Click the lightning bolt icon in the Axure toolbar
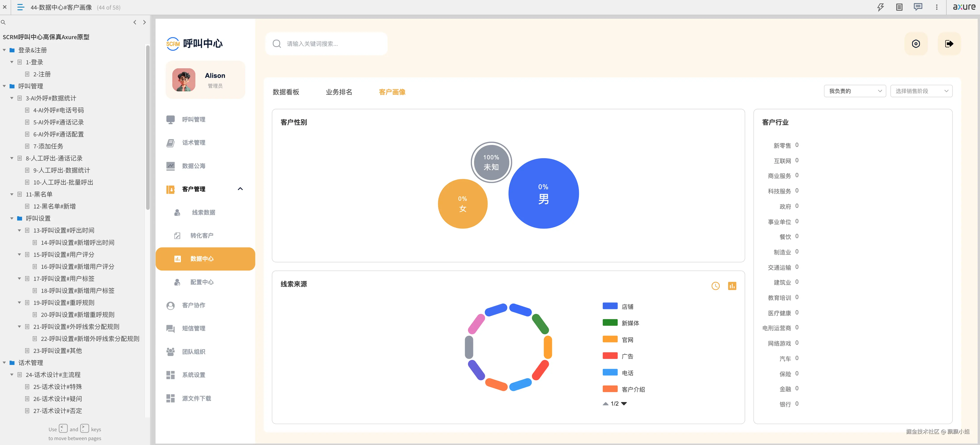Screen dimensions: 980x445 (x=880, y=7)
